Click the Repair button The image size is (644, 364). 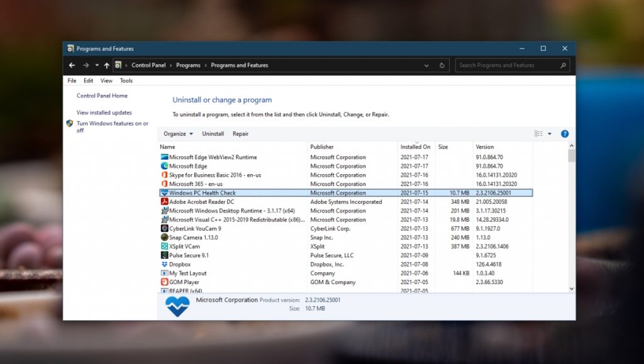[x=240, y=133]
